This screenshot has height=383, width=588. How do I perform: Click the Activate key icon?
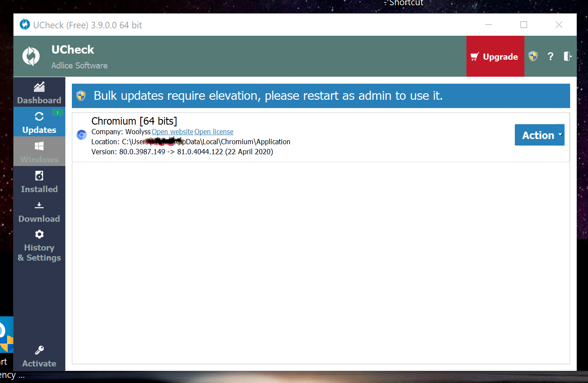[x=39, y=350]
